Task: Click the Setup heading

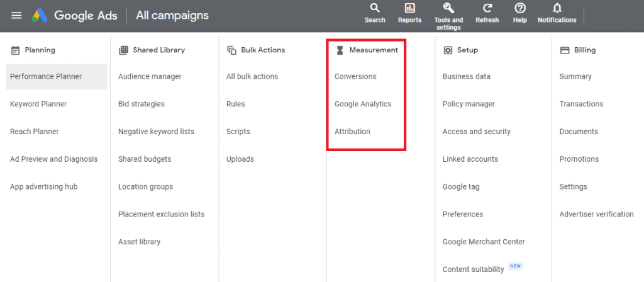Action: tap(468, 50)
